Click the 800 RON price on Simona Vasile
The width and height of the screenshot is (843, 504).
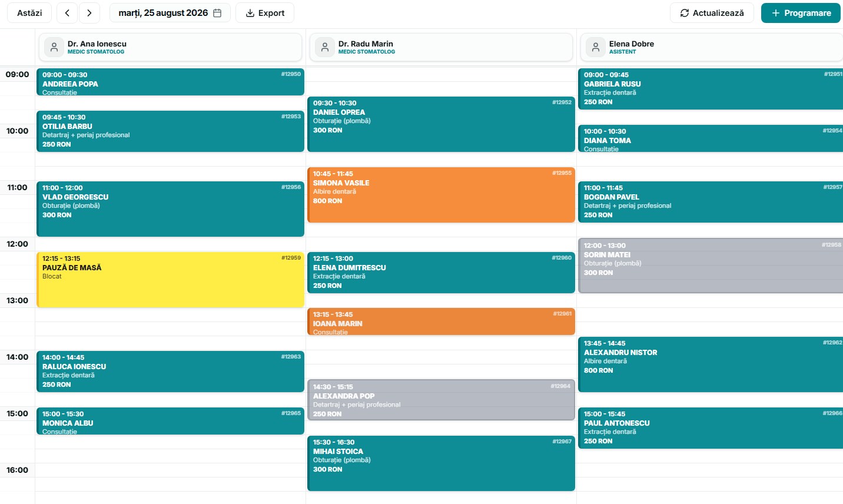[x=327, y=201]
